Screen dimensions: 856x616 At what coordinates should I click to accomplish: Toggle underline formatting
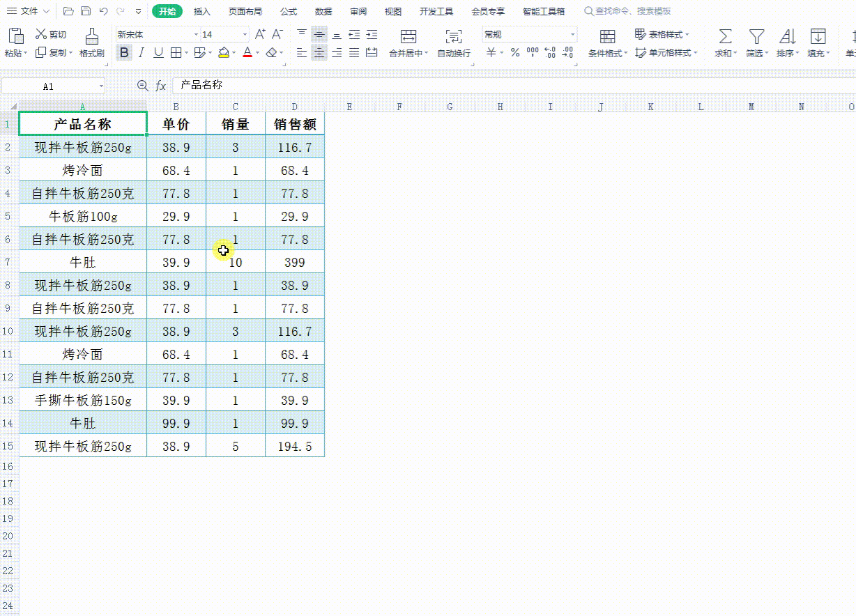click(158, 52)
